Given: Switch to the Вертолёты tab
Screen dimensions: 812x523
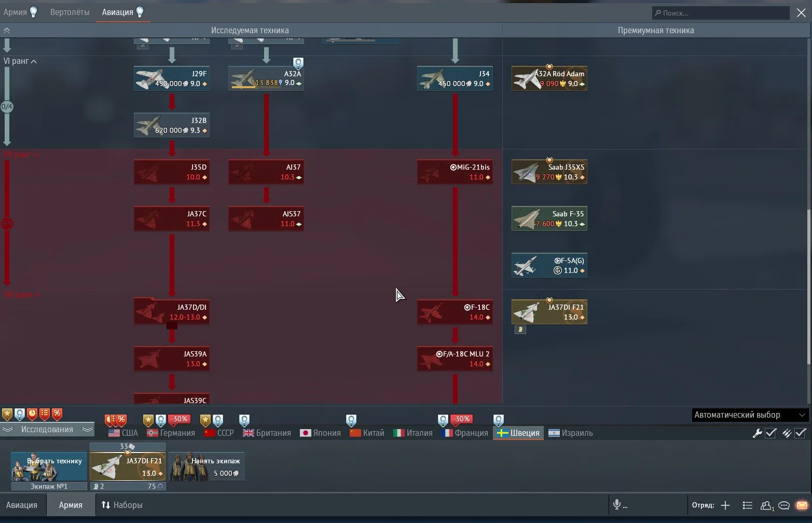Looking at the screenshot, I should (70, 12).
